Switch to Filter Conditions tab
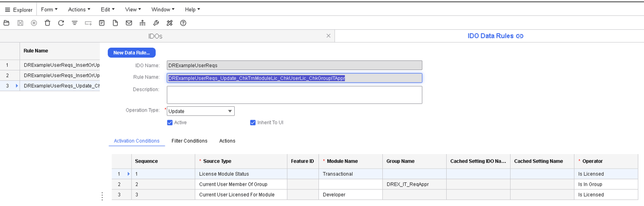The image size is (644, 206). tap(189, 141)
